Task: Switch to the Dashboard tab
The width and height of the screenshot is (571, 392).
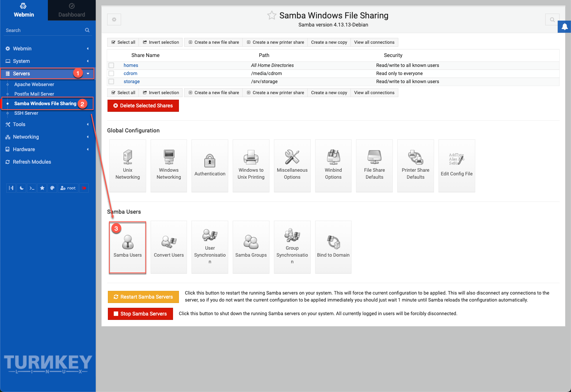Action: point(71,10)
